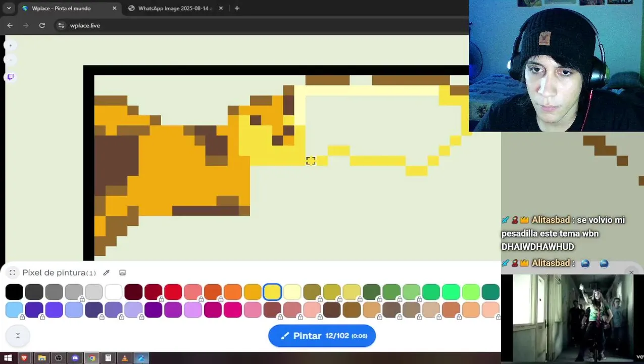Click the music video thumbnail overlay
This screenshot has height=364, width=644.
click(573, 318)
